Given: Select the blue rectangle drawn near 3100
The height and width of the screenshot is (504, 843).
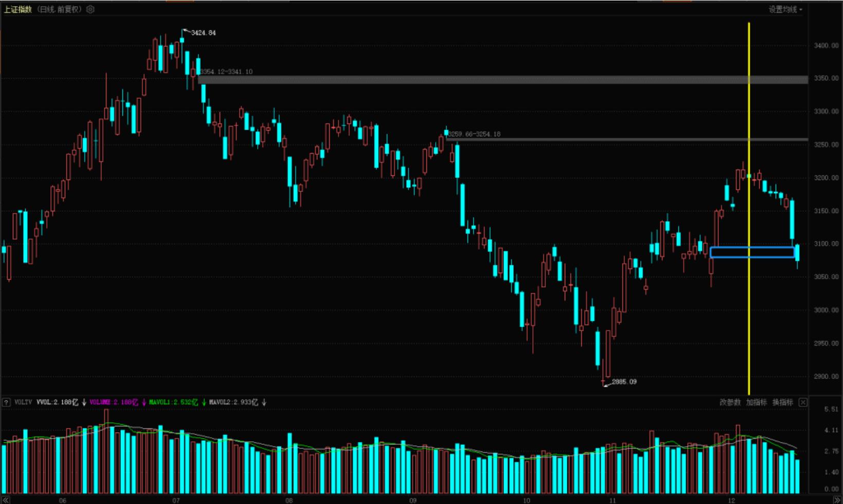Looking at the screenshot, I should [752, 253].
